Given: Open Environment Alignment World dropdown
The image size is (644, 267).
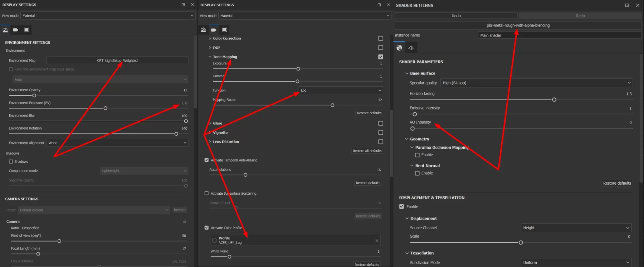Looking at the screenshot, I should pos(117,143).
